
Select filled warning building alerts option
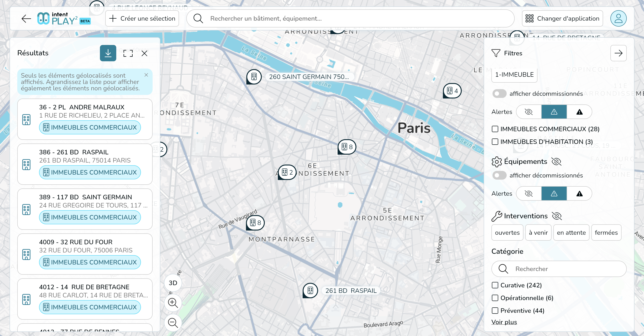pos(580,112)
